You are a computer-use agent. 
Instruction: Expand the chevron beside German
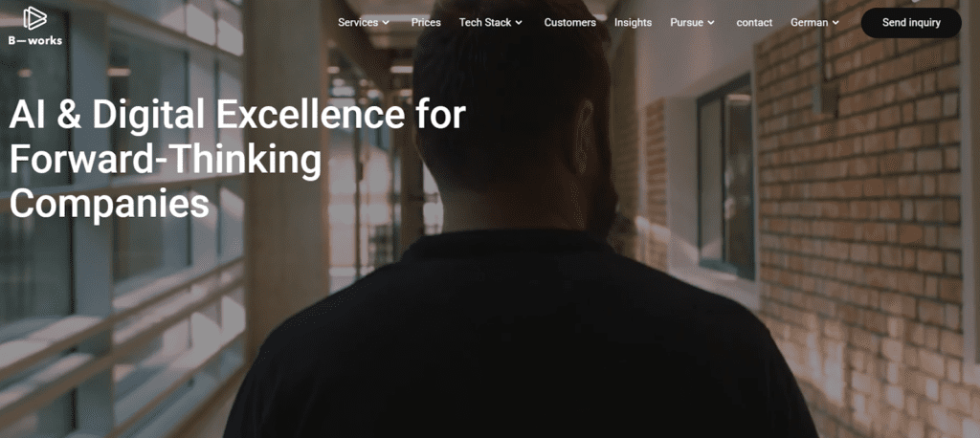point(835,23)
